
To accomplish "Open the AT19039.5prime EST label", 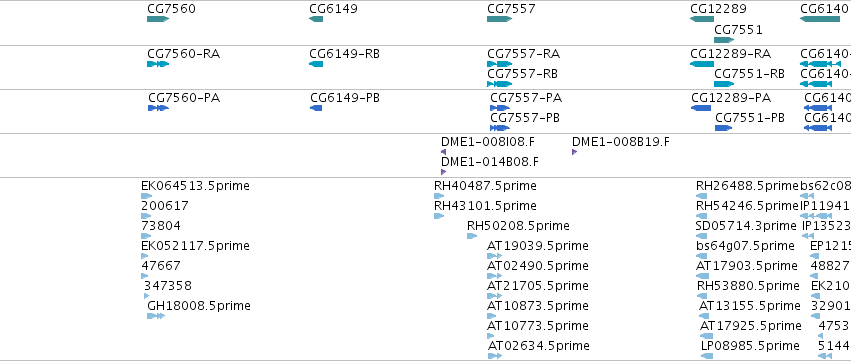I will pos(538,246).
